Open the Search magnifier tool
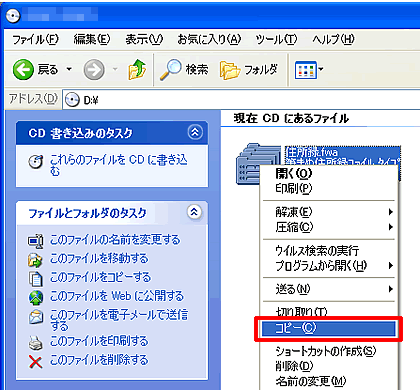 point(184,69)
